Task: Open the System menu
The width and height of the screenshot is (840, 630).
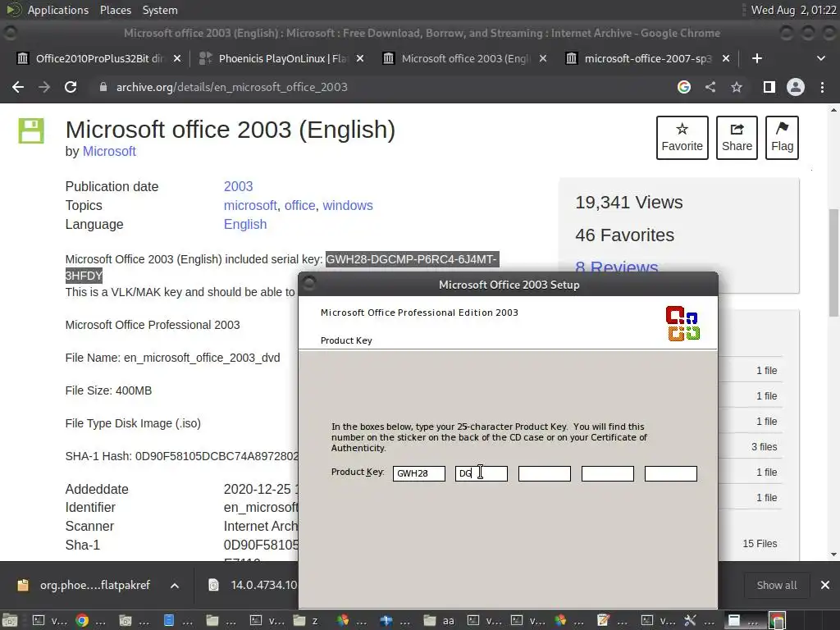Action: [160, 10]
